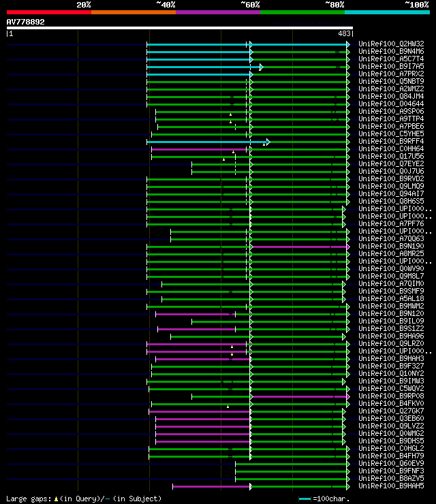Select the UniRef100_B8AZV5 label

pos(391,479)
